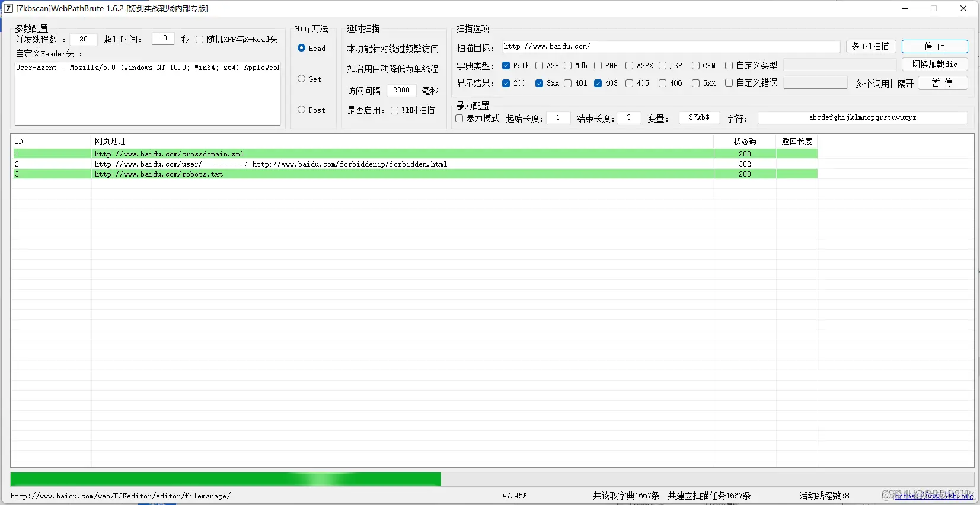The width and height of the screenshot is (980, 505).
Task: Click the ID column header
Action: pos(51,141)
